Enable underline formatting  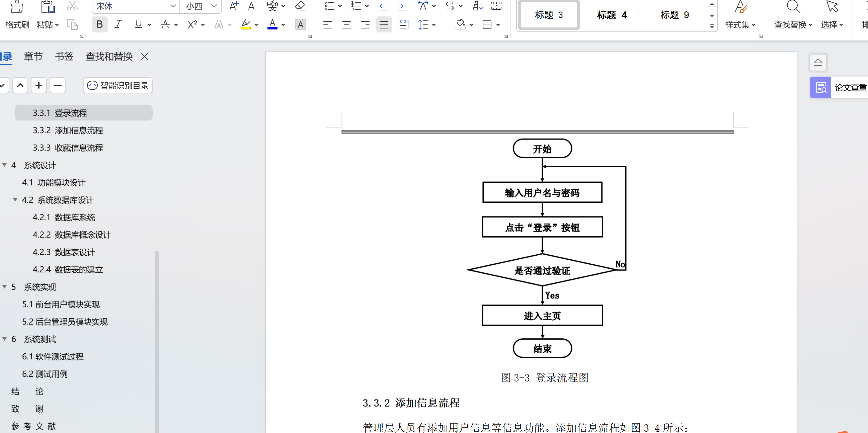point(139,24)
